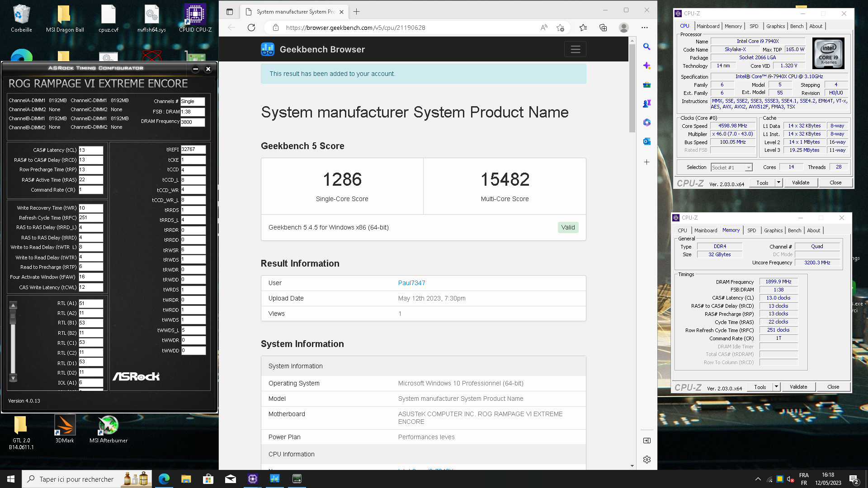This screenshot has height=488, width=868.
Task: Click the browser refresh button
Action: pyautogui.click(x=251, y=28)
